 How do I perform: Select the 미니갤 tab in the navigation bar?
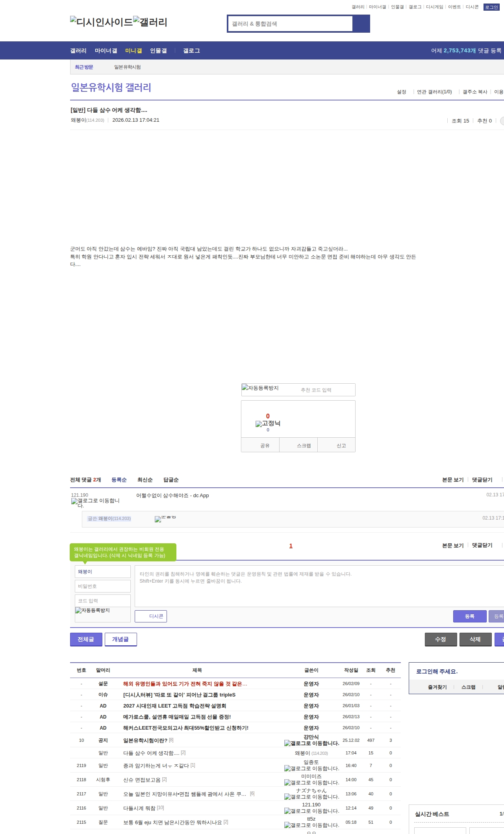[133, 51]
